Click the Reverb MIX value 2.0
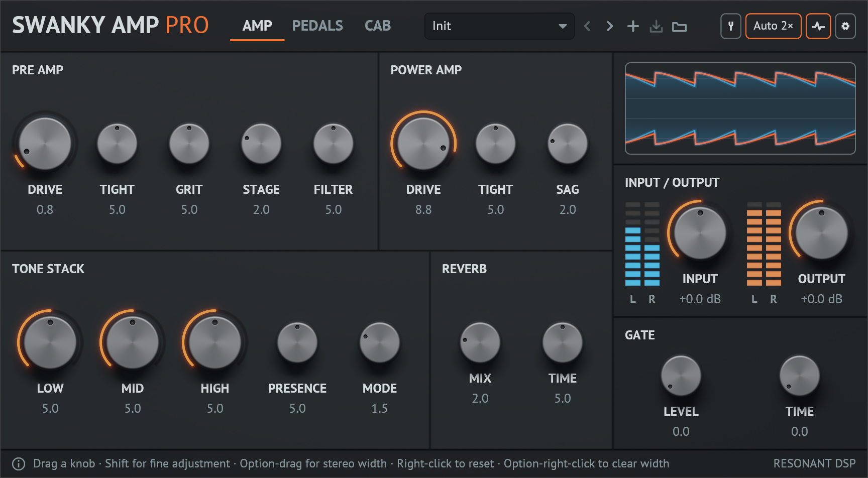Screen dimensions: 868x478 coord(480,398)
